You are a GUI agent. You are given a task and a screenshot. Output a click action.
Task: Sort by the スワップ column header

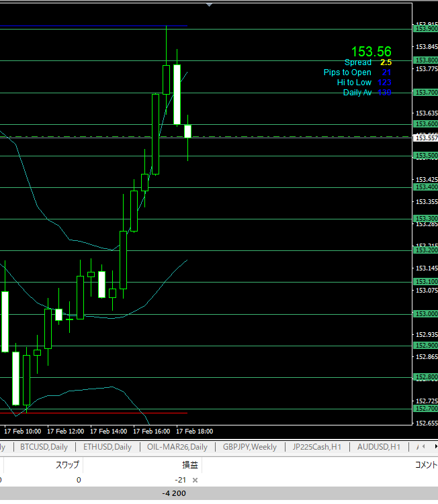click(67, 464)
